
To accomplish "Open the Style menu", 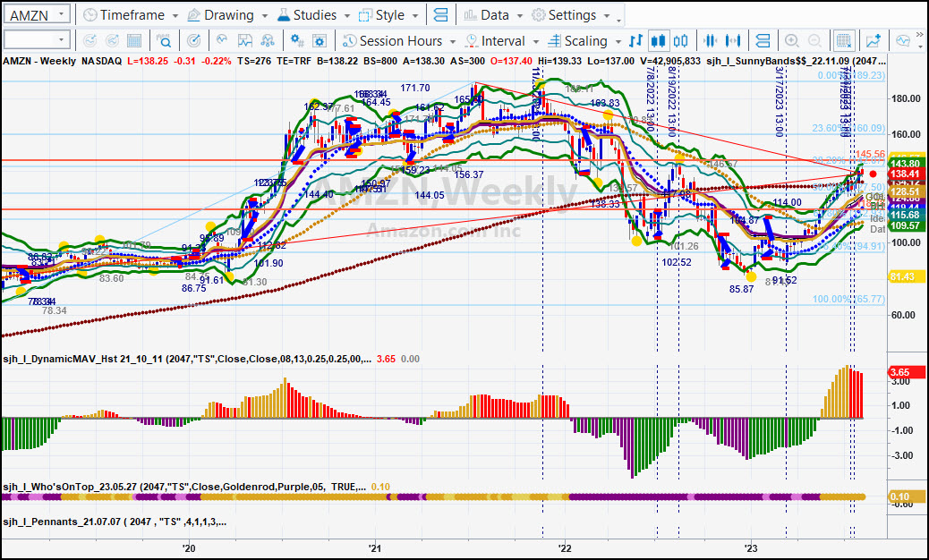I will pyautogui.click(x=388, y=15).
